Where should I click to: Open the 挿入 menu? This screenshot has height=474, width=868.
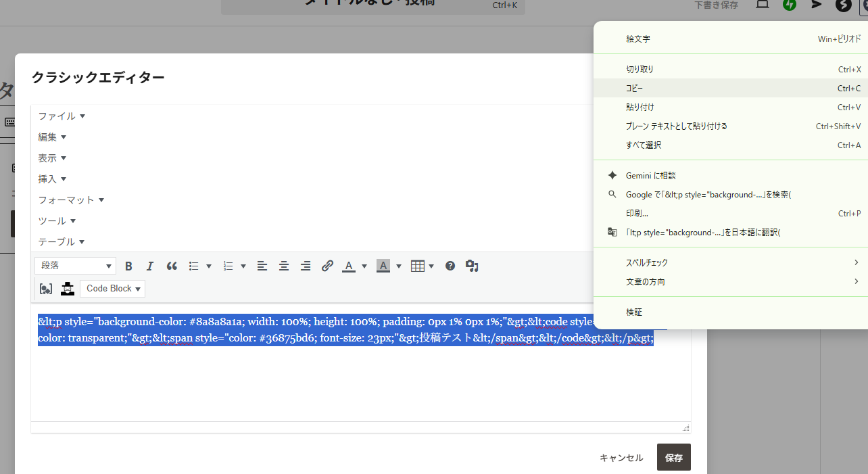coord(52,179)
